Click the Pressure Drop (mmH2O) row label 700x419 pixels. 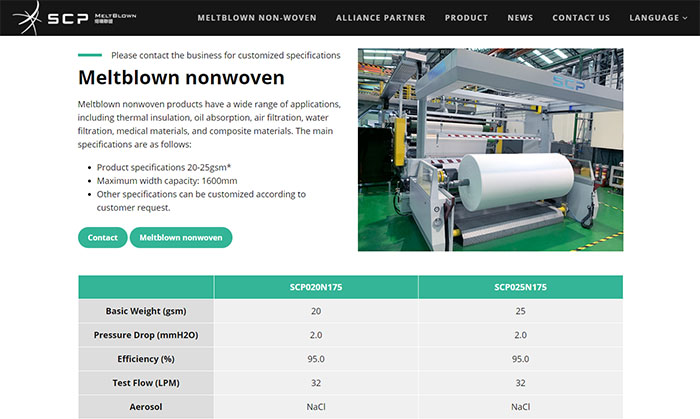[x=146, y=335]
